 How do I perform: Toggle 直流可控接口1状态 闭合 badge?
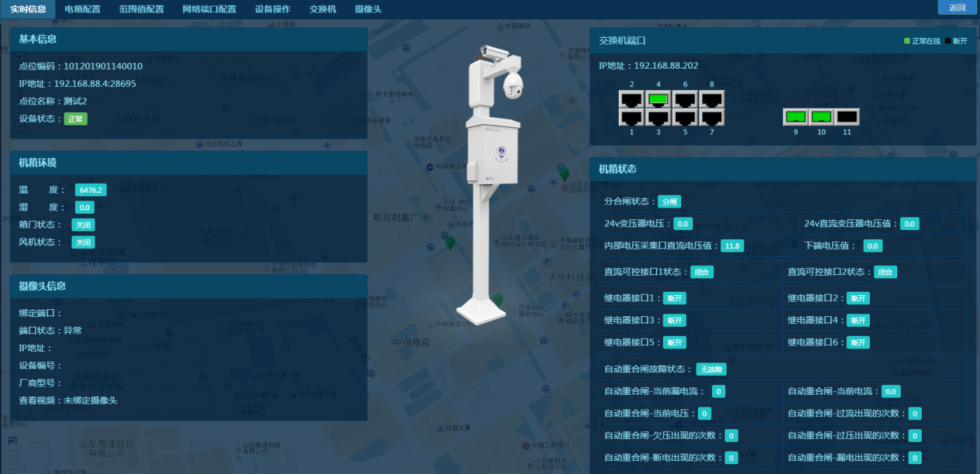(x=702, y=272)
